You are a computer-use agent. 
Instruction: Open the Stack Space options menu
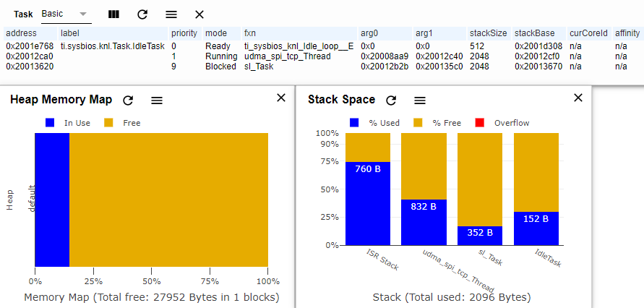[x=420, y=100]
